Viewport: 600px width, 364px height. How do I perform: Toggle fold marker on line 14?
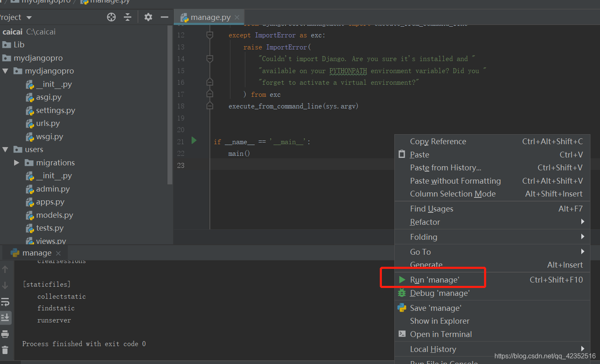210,59
